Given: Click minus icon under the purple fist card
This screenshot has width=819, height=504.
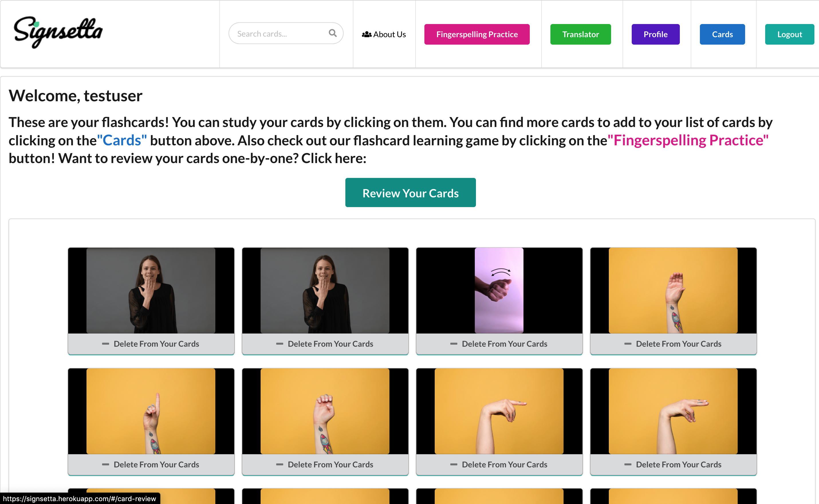Looking at the screenshot, I should coord(454,344).
